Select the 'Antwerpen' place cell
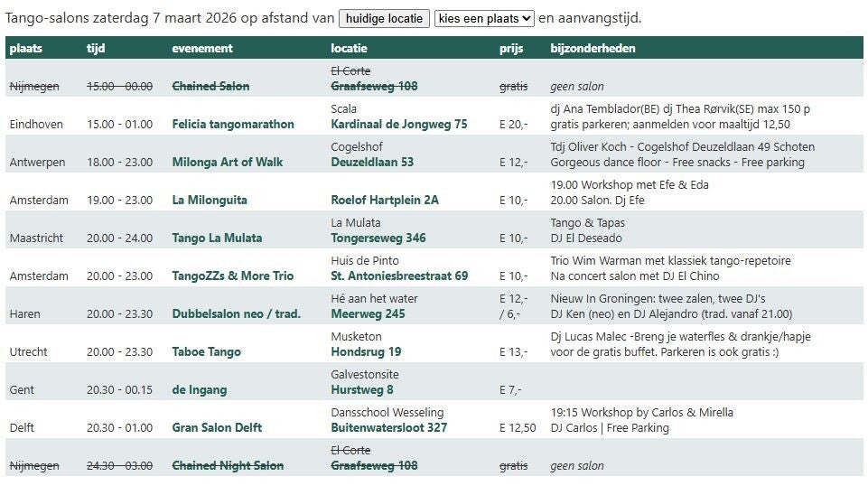 [37, 163]
